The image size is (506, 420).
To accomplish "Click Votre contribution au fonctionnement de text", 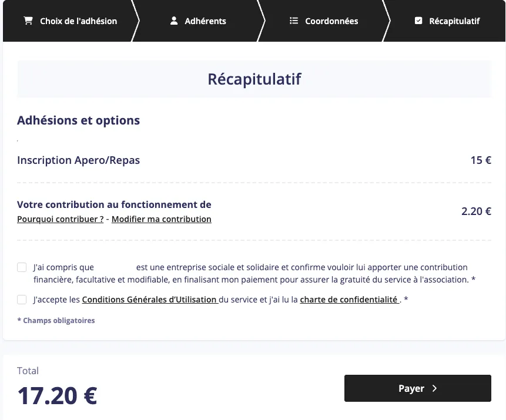I will (x=114, y=204).
